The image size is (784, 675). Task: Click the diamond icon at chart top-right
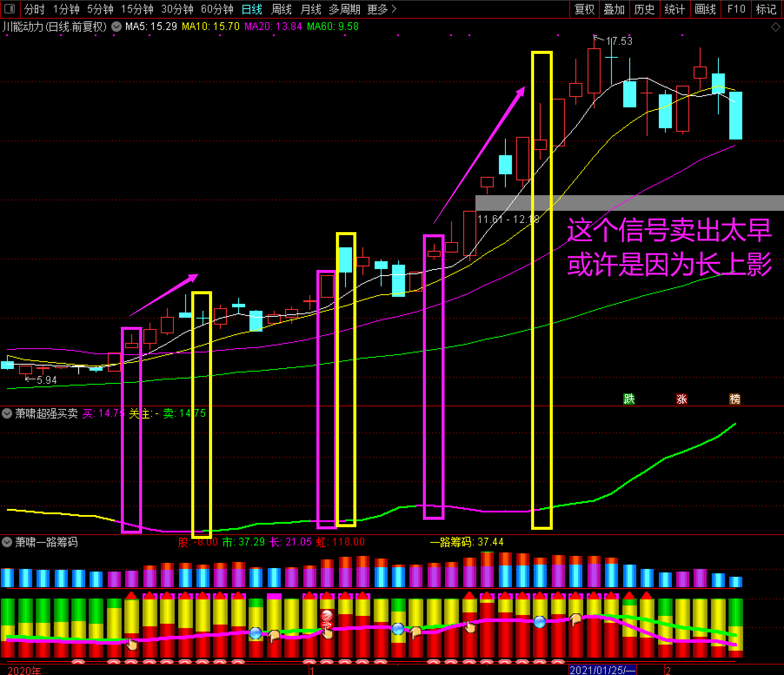click(775, 27)
